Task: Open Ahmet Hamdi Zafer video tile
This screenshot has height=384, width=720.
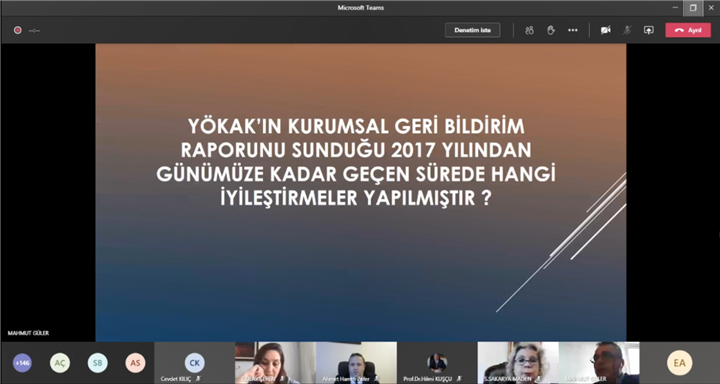Action: click(356, 363)
